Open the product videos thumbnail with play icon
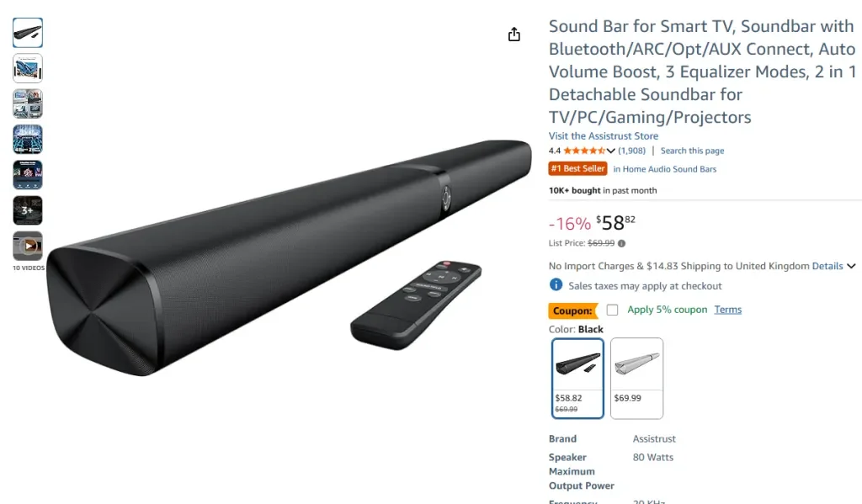This screenshot has height=504, width=862. pyautogui.click(x=28, y=247)
